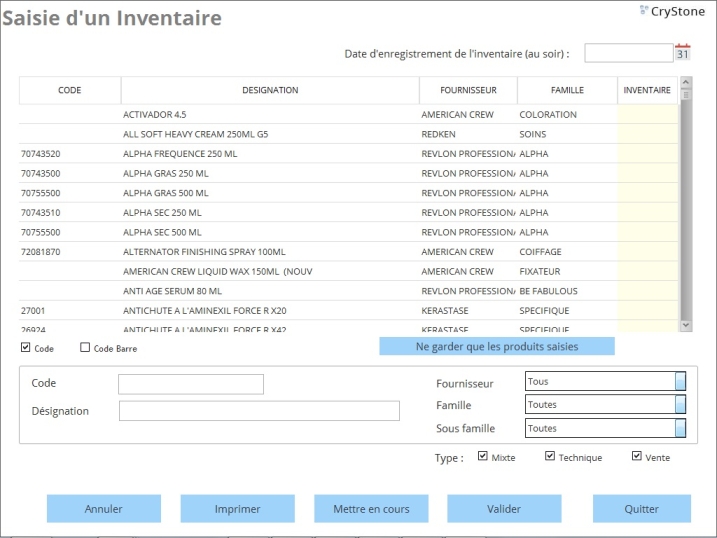Click the scrollbar up arrow of the table
The width and height of the screenshot is (717, 538).
(685, 82)
